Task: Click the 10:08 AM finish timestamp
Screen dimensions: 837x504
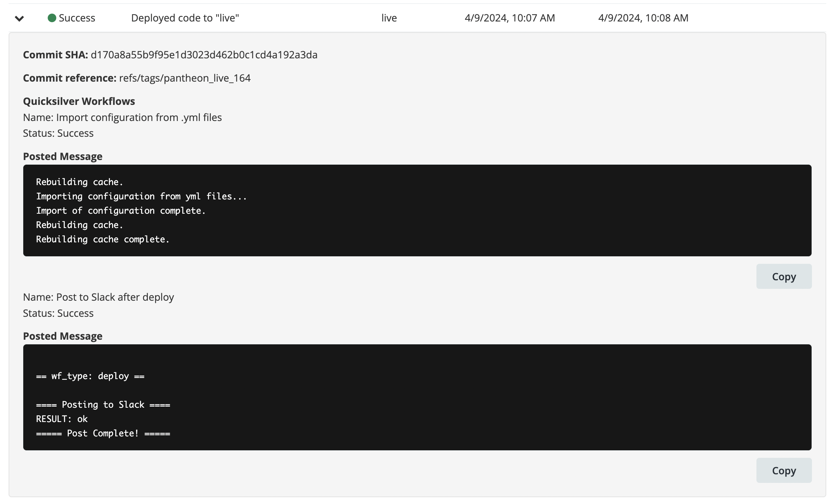Action: [x=643, y=18]
